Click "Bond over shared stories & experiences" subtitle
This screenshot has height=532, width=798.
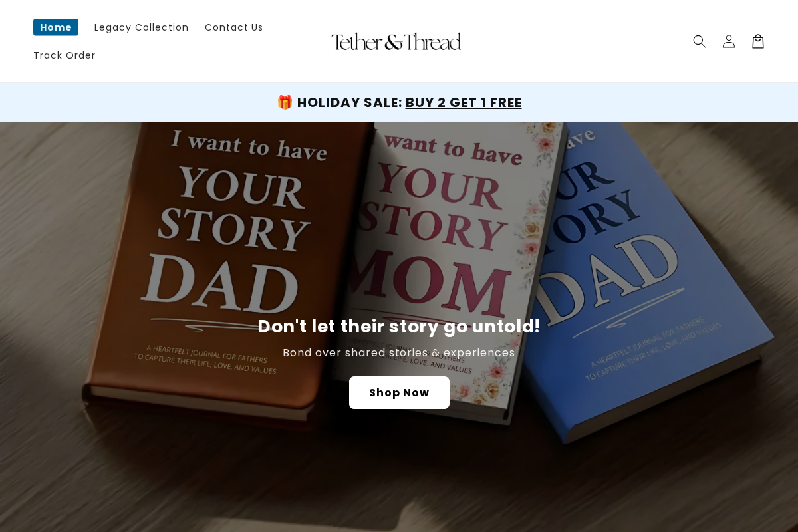pos(399,353)
